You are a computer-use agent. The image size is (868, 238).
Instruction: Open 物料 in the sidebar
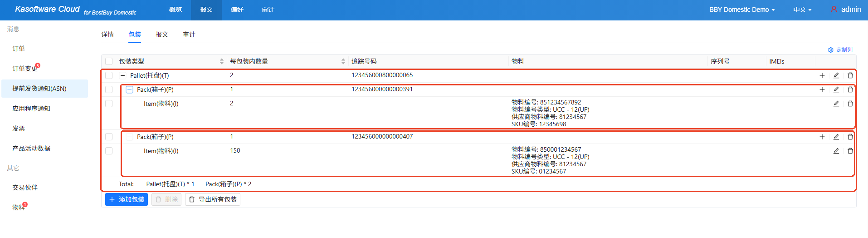pos(44,208)
